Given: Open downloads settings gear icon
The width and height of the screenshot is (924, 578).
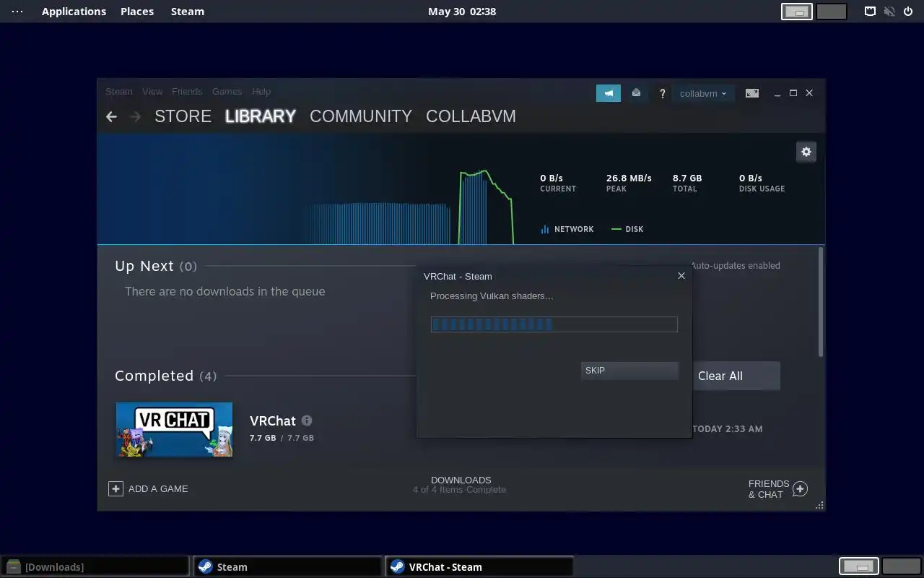Looking at the screenshot, I should click(x=806, y=152).
